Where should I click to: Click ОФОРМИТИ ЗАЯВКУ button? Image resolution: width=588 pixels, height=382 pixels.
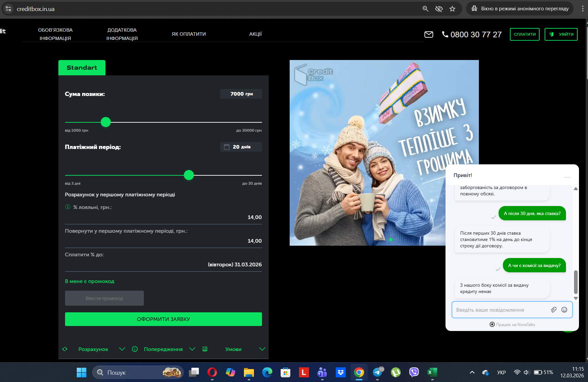[x=164, y=319]
